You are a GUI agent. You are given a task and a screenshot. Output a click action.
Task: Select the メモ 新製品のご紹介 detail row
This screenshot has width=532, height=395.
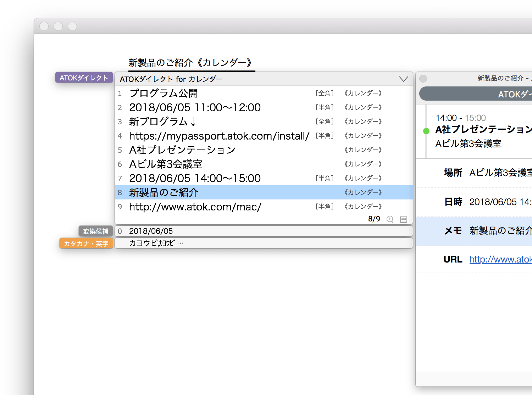[x=474, y=231]
